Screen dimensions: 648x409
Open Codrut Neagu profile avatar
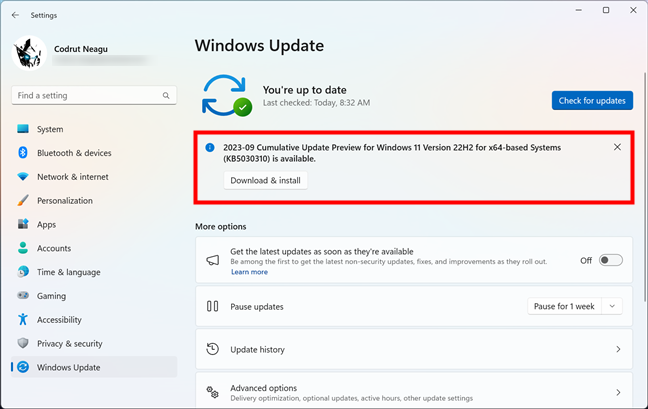pos(29,53)
